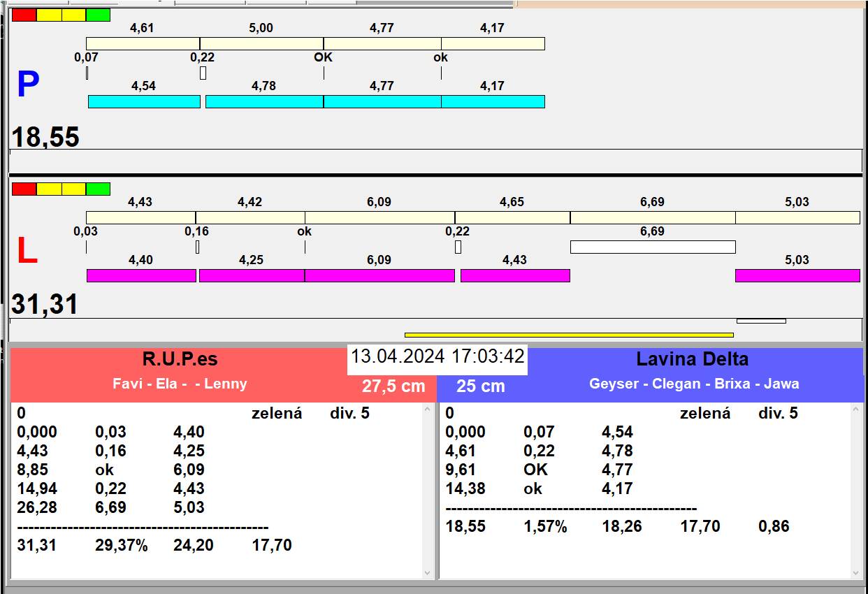Select the cyan 4,54 run bar
The image size is (868, 594).
144,101
